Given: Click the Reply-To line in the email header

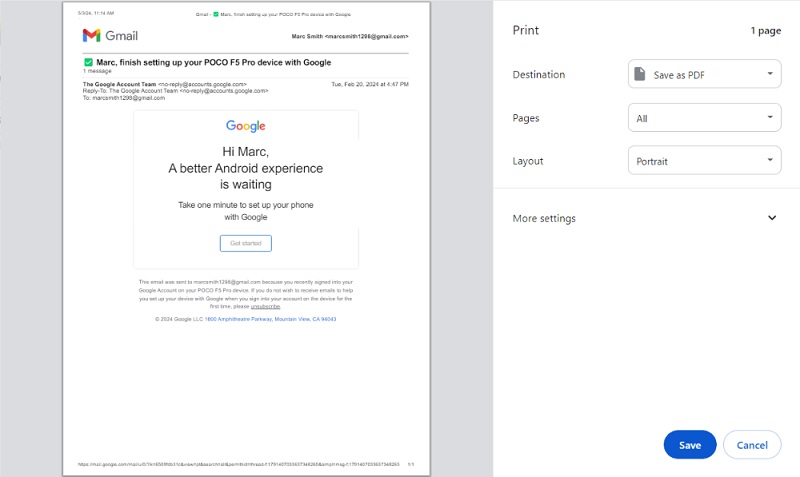Looking at the screenshot, I should (x=176, y=91).
